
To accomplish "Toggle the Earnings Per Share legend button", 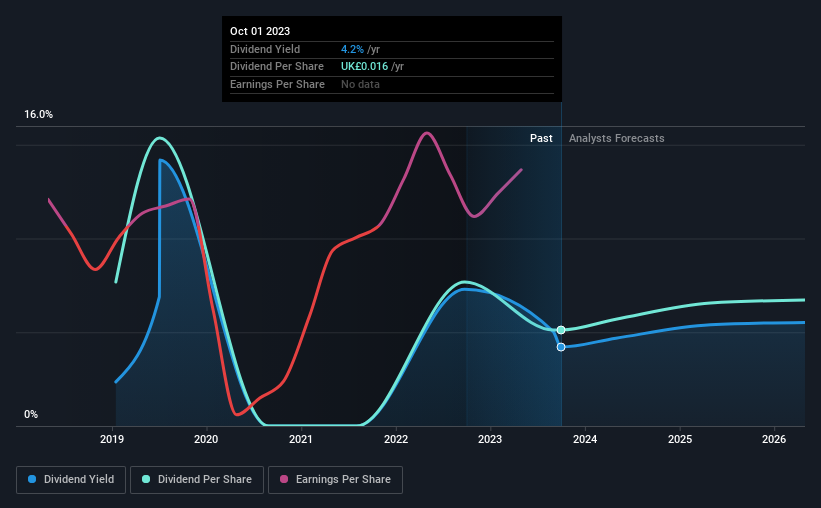I will (x=335, y=480).
